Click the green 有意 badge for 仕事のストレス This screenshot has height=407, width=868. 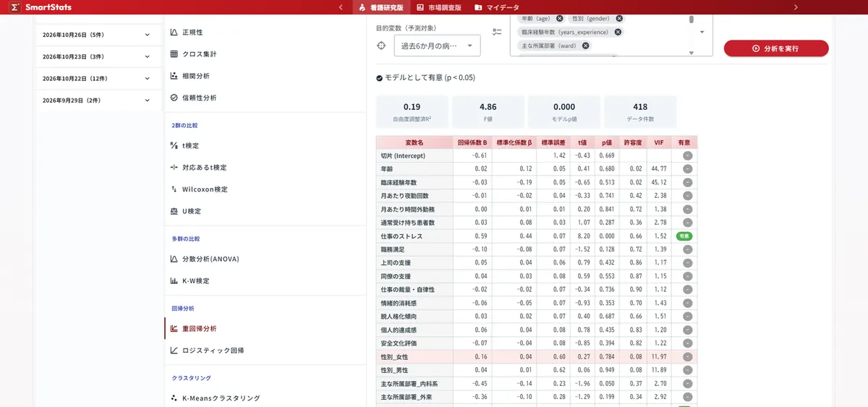684,236
